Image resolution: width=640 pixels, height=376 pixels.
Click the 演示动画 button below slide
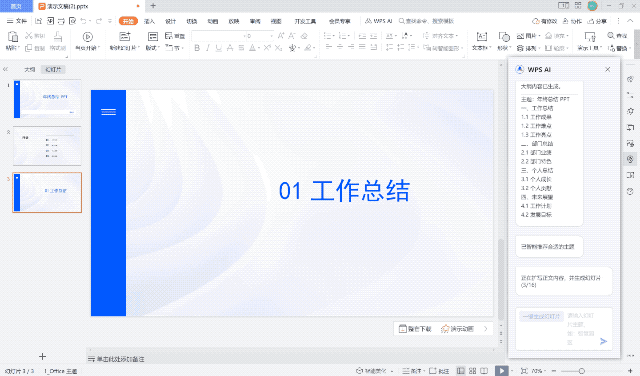tap(457, 329)
